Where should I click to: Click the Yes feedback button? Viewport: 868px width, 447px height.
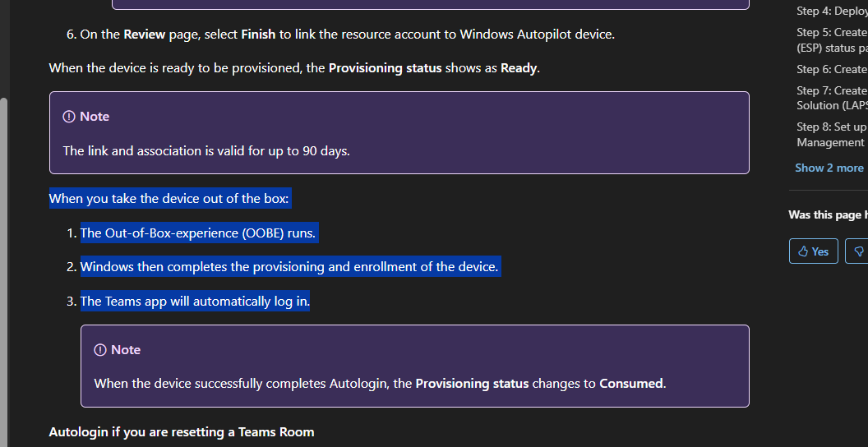tap(813, 251)
